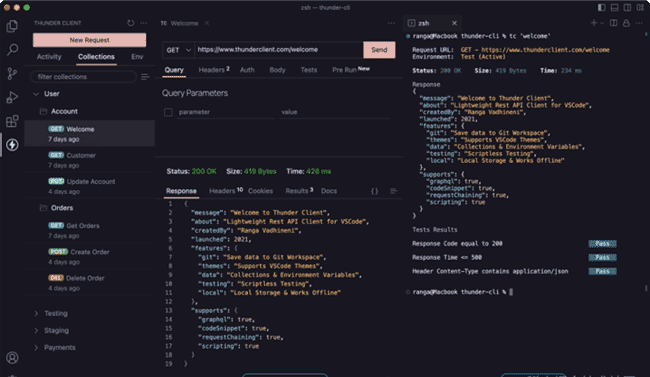The width and height of the screenshot is (650, 377).
Task: Click the format JSON braces icon
Action: coord(374,191)
